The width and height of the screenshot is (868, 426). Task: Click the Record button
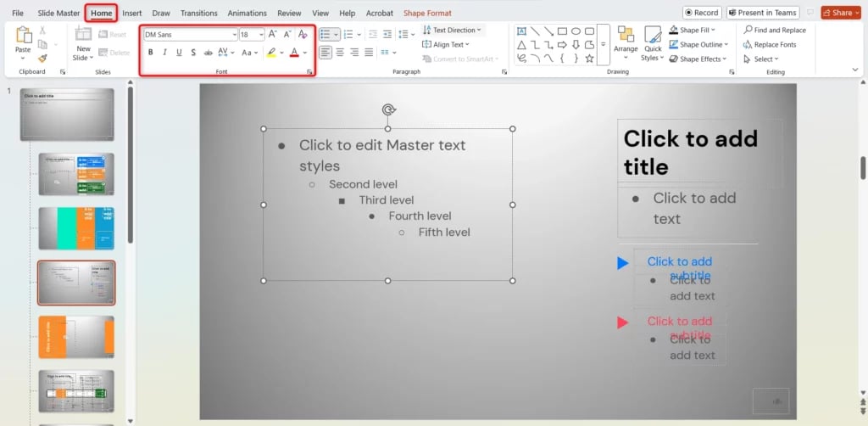[x=701, y=13]
